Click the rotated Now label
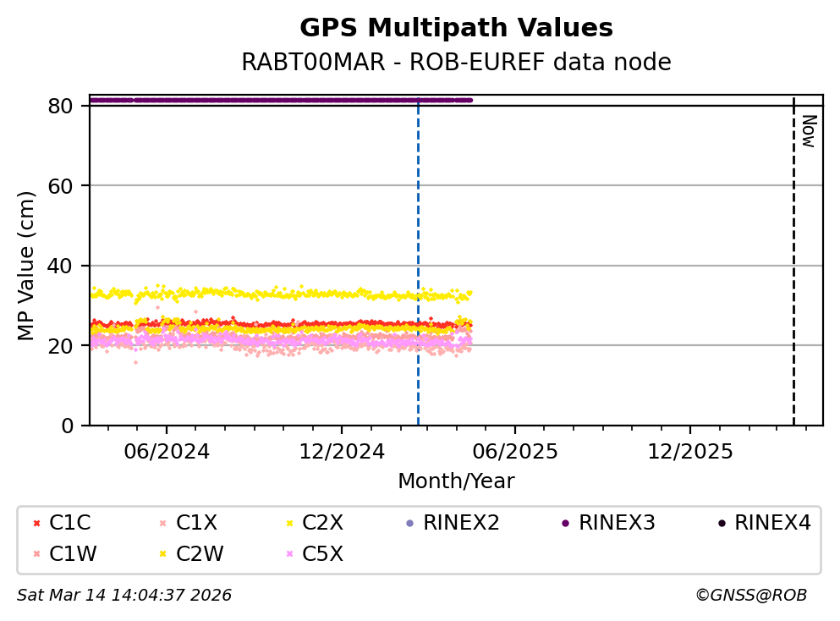 [808, 131]
